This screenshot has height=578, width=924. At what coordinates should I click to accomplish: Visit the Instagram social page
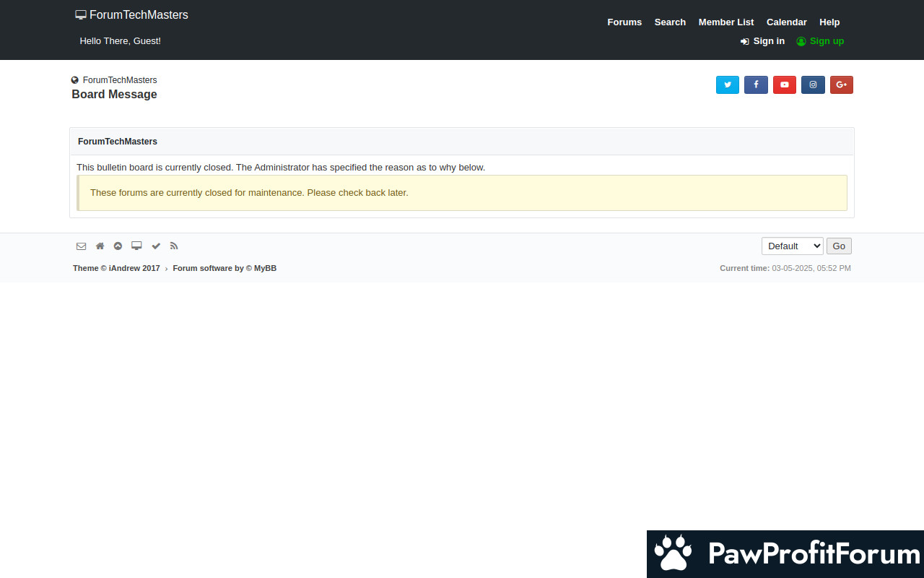pyautogui.click(x=813, y=85)
